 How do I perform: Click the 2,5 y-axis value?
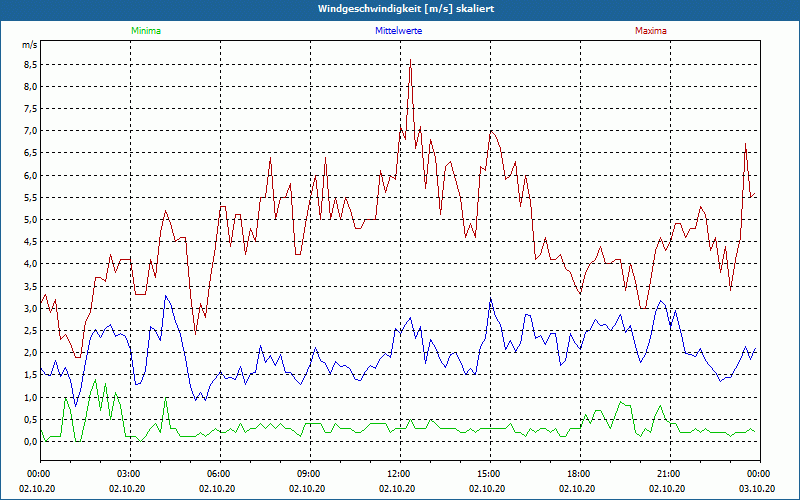tap(30, 331)
